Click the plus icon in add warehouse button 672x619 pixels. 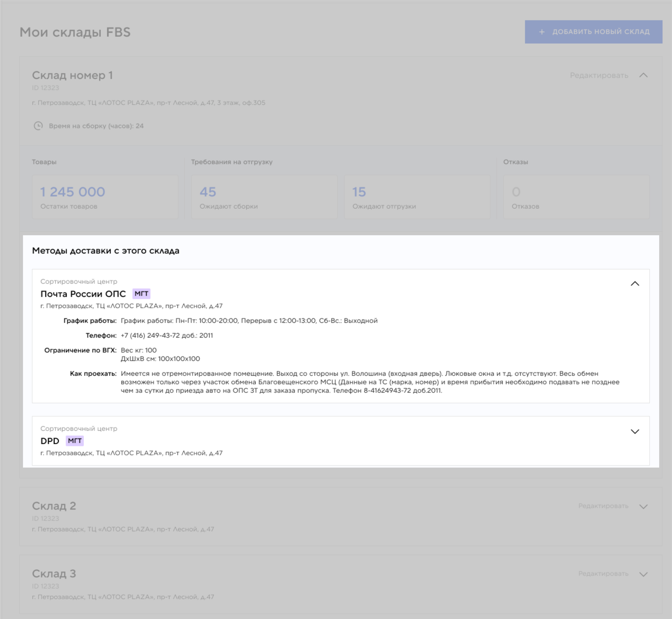pos(542,32)
